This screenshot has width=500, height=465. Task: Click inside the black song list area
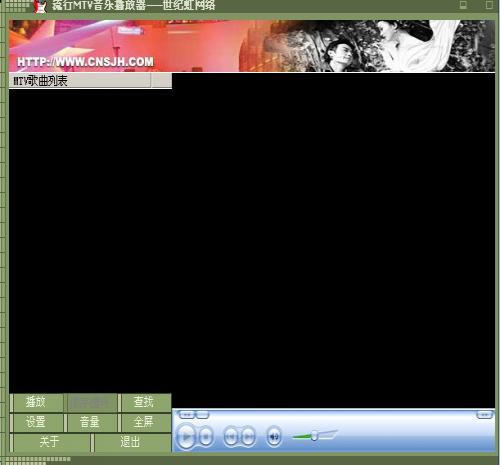[90, 241]
